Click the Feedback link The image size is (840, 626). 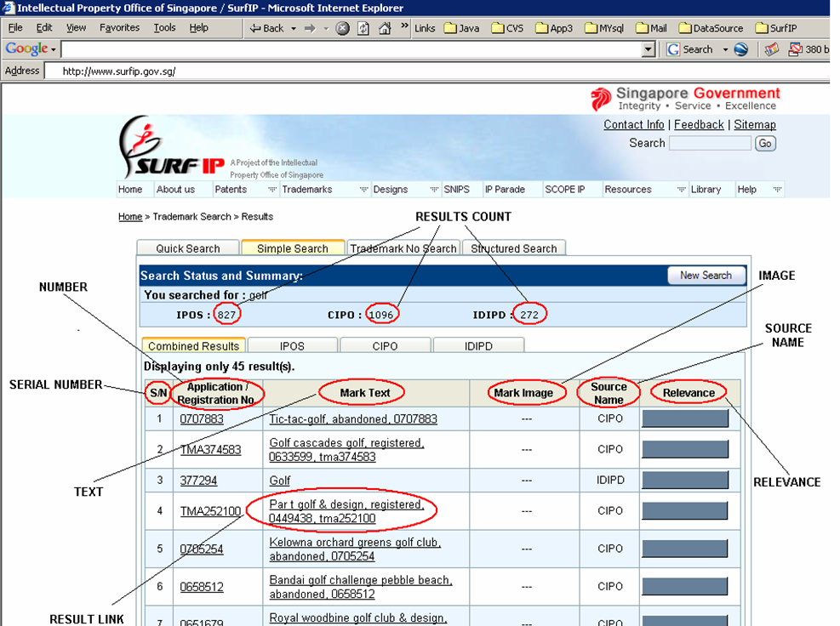699,125
